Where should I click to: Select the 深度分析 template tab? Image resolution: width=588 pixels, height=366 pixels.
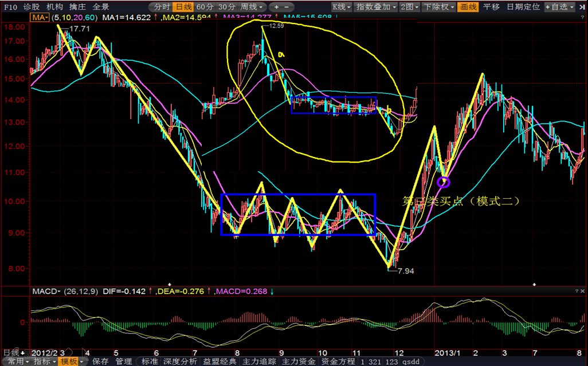[180, 361]
